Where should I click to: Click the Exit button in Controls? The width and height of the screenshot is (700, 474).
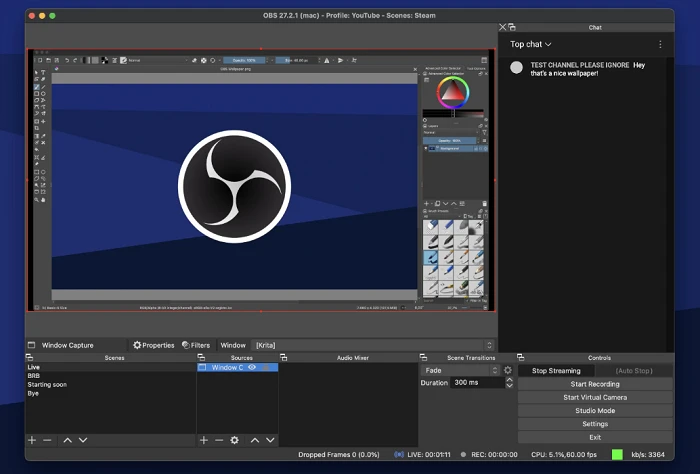pos(595,437)
